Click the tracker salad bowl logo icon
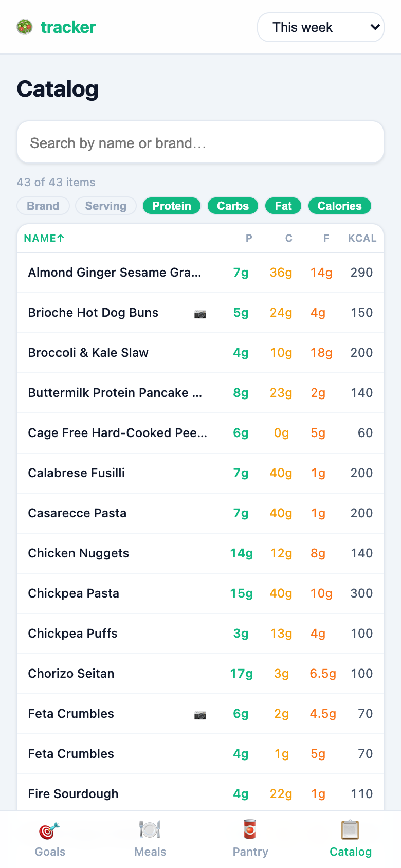This screenshot has width=401, height=868. click(x=25, y=27)
